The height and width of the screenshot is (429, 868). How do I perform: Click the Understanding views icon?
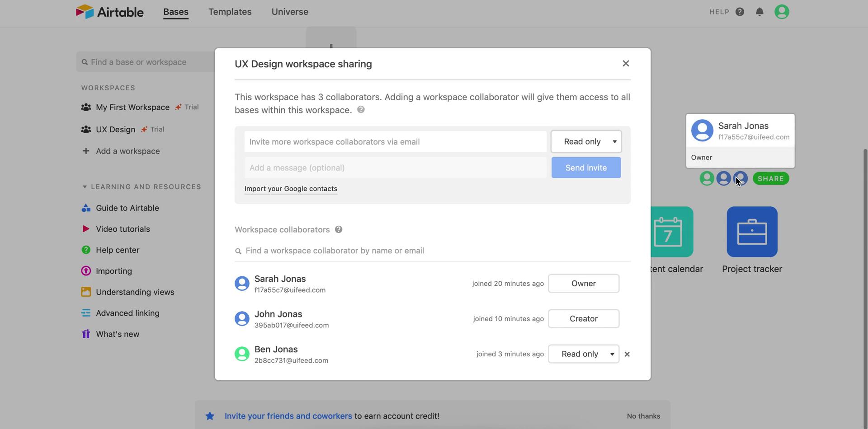(x=86, y=292)
